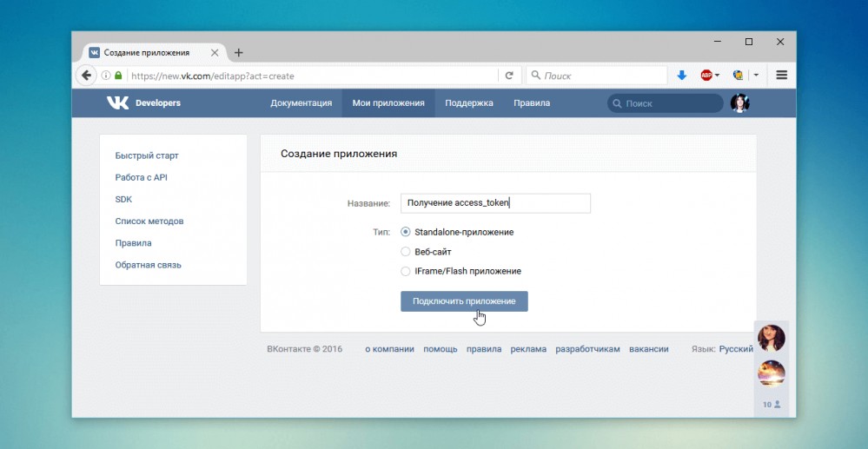868x449 pixels.
Task: Focus the VK header Поиск field
Action: [665, 103]
